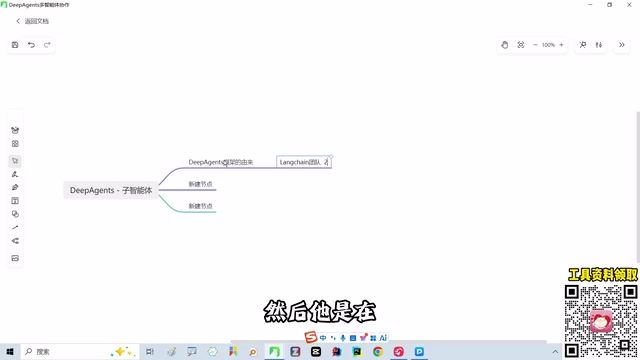This screenshot has height=360, width=640.
Task: Open the layout adjust settings icon
Action: [x=599, y=45]
